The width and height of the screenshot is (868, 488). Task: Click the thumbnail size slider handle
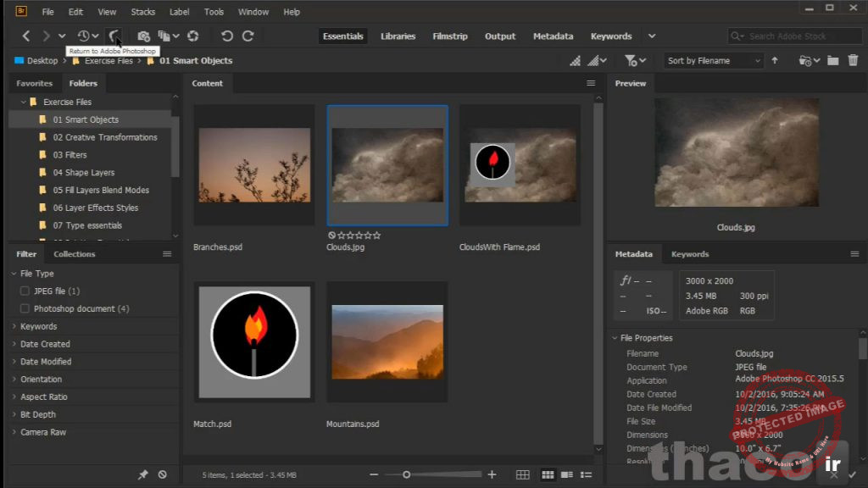pos(407,475)
